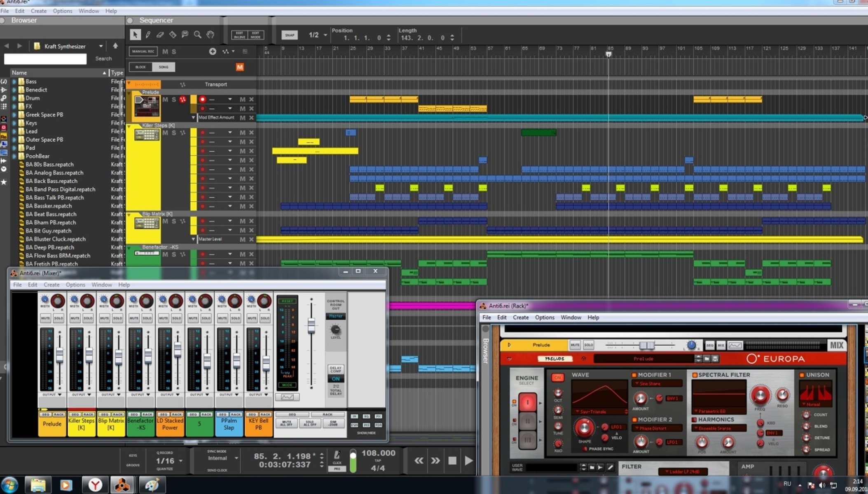Delete the Mod Effect Amount lane with X

click(251, 118)
